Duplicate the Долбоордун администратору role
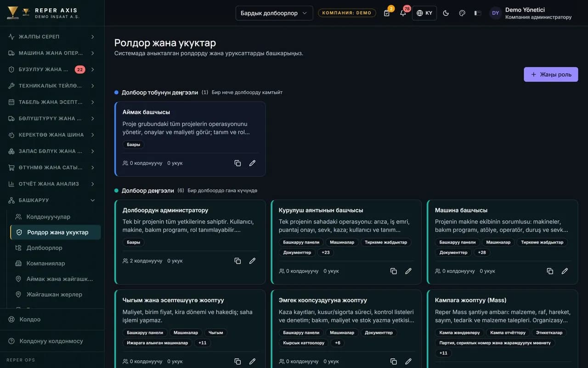This screenshot has height=368, width=588. (x=237, y=261)
